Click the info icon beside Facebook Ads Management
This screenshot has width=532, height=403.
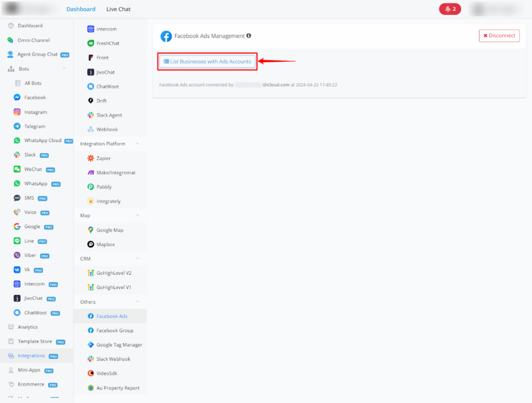click(x=249, y=36)
